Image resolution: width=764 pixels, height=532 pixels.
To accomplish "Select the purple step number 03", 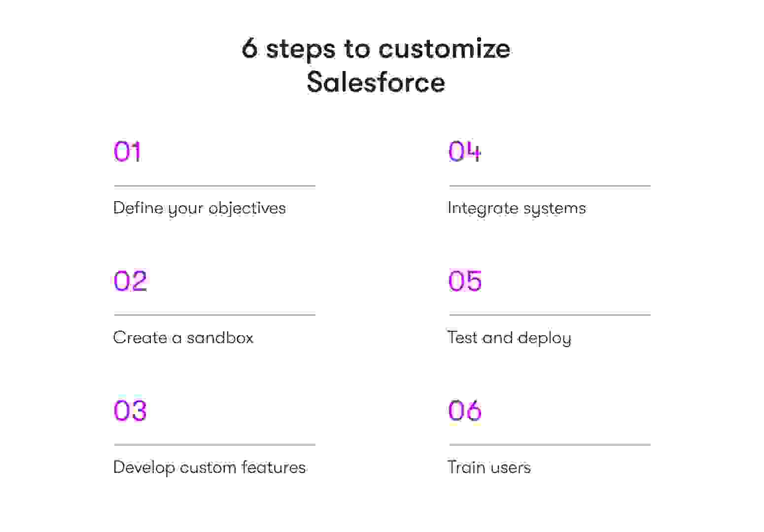I will (x=130, y=411).
